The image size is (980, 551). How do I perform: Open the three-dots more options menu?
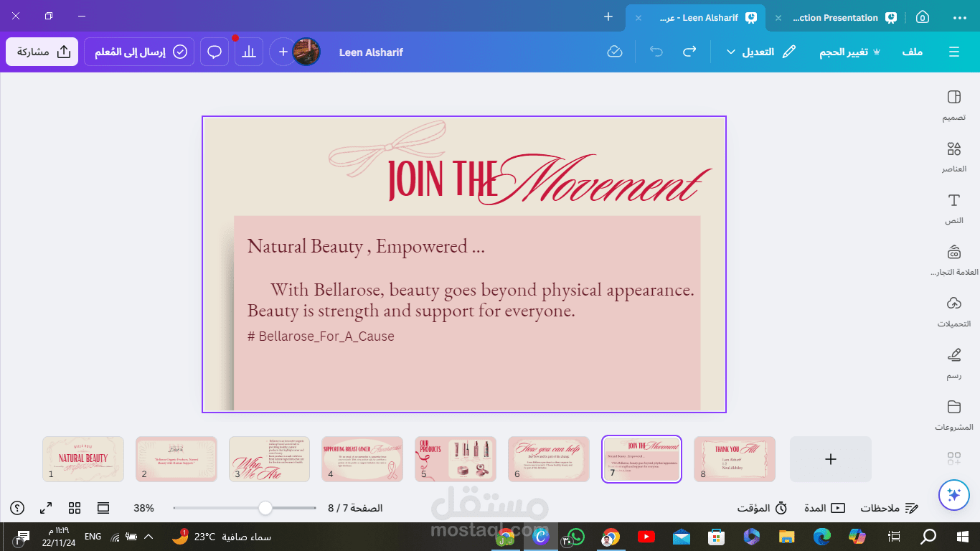click(x=959, y=17)
